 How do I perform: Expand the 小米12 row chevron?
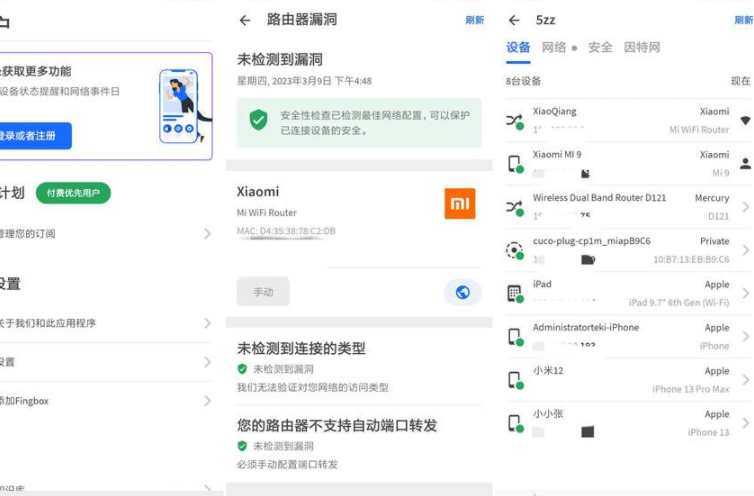point(746,380)
